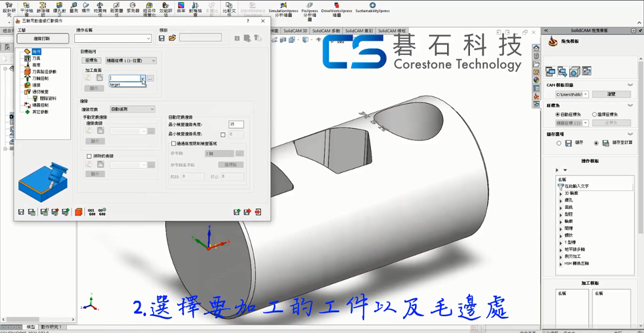Image resolution: width=644 pixels, height=333 pixels.
Task: Open the 自動偵測 edge definition dropdown
Action: point(151,109)
